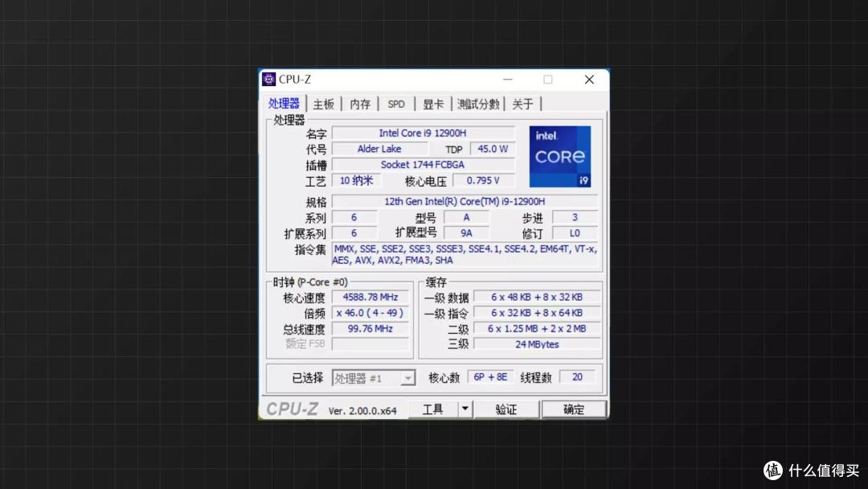Switch to the 显卡 tab
Screen dimensions: 868x489
coord(433,104)
